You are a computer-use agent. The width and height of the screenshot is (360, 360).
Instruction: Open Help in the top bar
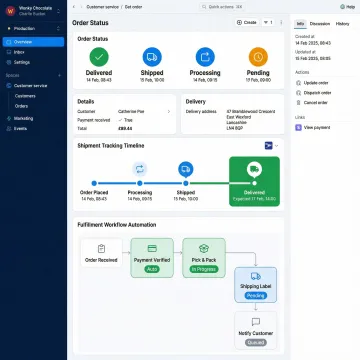tap(347, 7)
